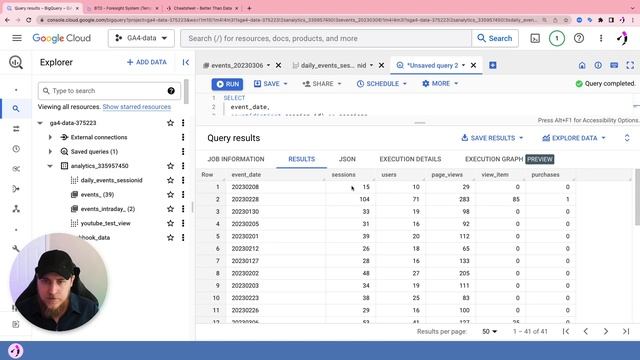This screenshot has height=360, width=640.
Task: Collapse the ga4-data-375223 project tree
Action: (x=40, y=123)
